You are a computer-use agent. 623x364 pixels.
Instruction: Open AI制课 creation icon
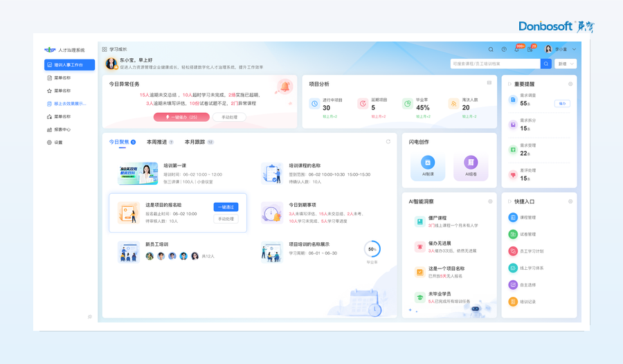point(428,162)
